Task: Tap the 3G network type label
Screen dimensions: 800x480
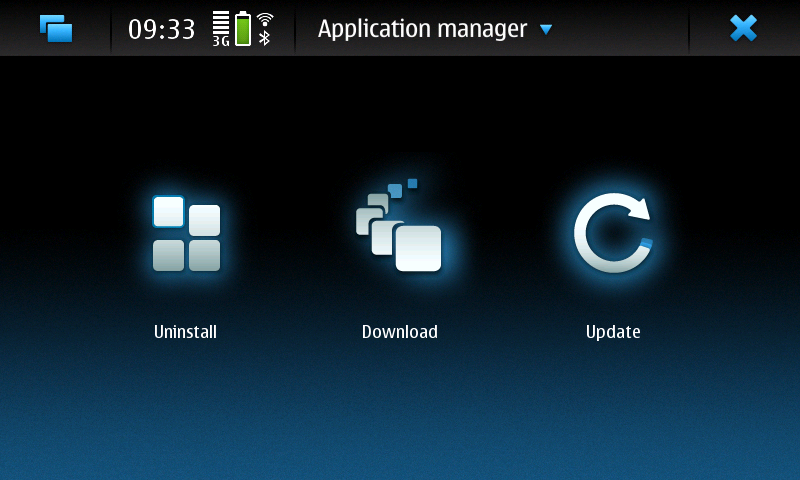Action: [x=221, y=42]
